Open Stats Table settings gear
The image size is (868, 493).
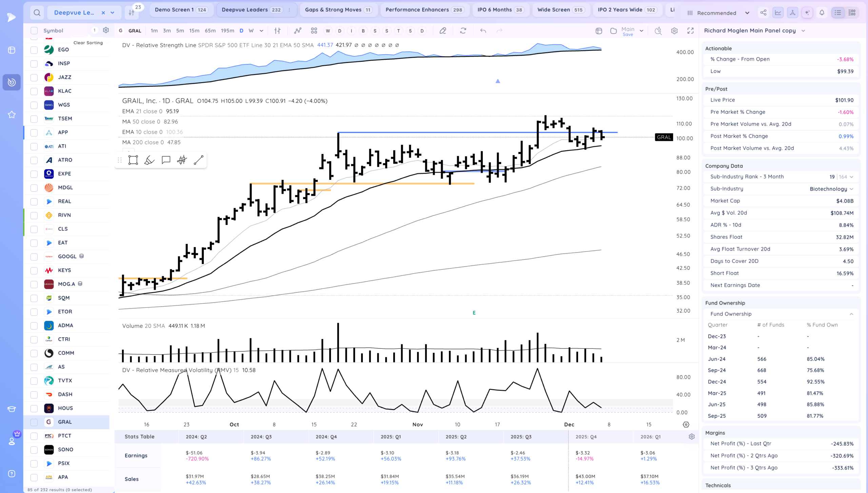click(692, 437)
